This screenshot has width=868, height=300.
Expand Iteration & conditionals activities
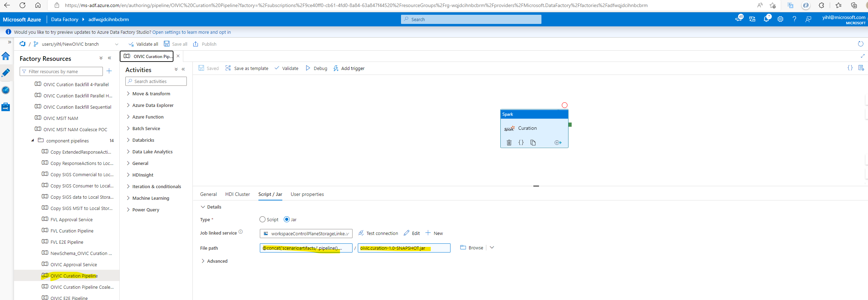[x=154, y=186]
